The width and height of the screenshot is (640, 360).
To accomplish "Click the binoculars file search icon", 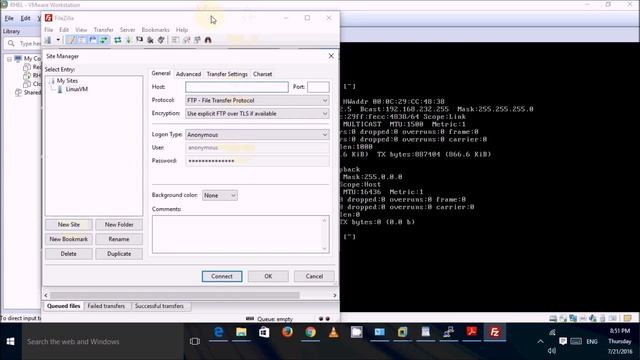I will click(208, 40).
